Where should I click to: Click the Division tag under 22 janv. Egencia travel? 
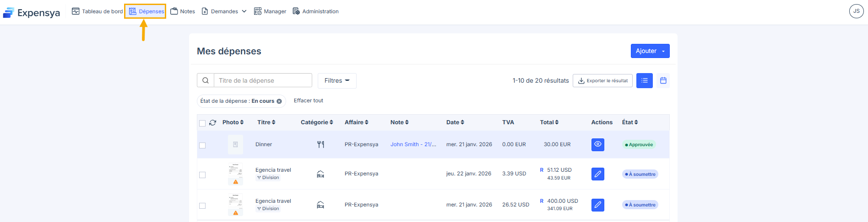point(268,178)
